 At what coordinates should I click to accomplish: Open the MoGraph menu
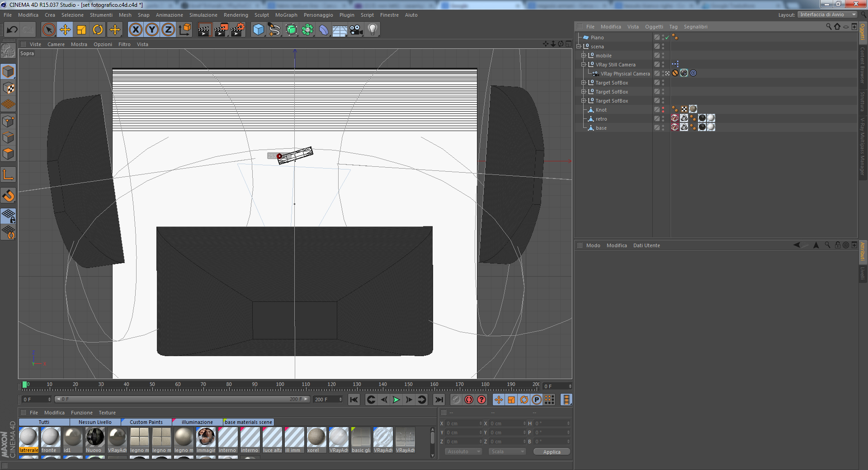286,15
